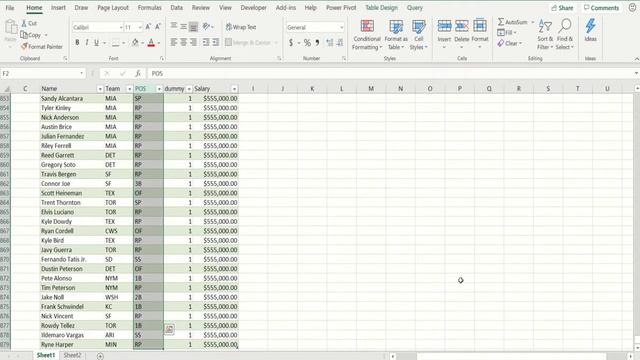Viewport: 640px width, 360px height.
Task: Open Sort & Filter menu
Action: pos(545,35)
